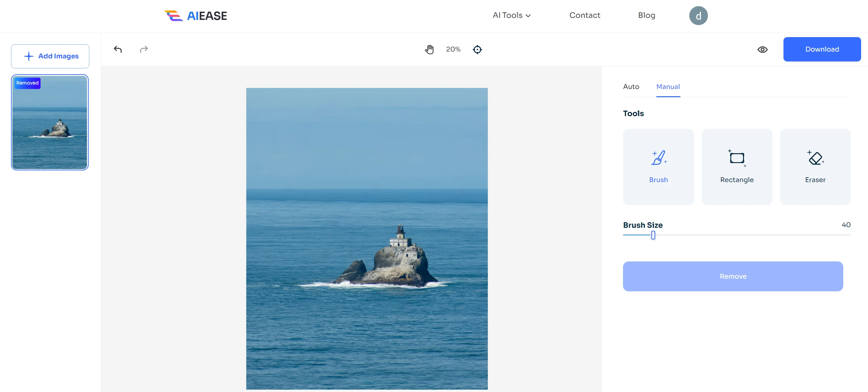868x392 pixels.
Task: Click the Brush Size slider handle
Action: pyautogui.click(x=653, y=235)
